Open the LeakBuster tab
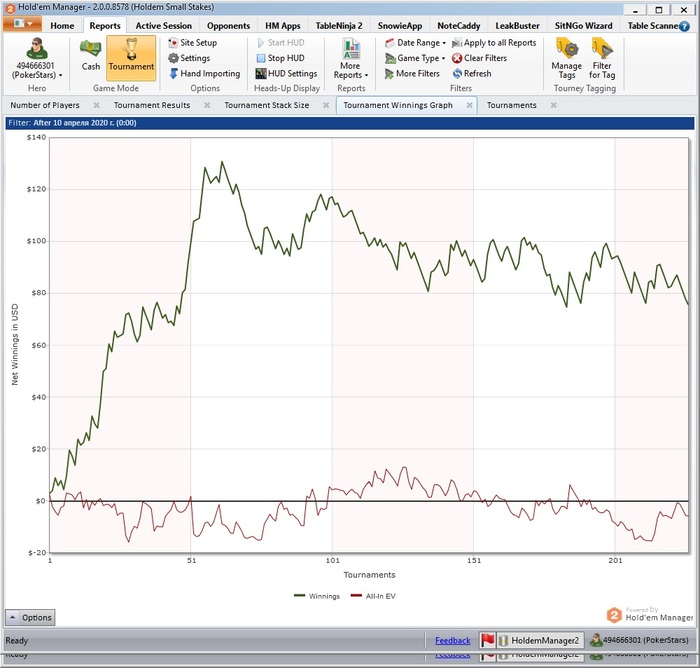 point(517,26)
